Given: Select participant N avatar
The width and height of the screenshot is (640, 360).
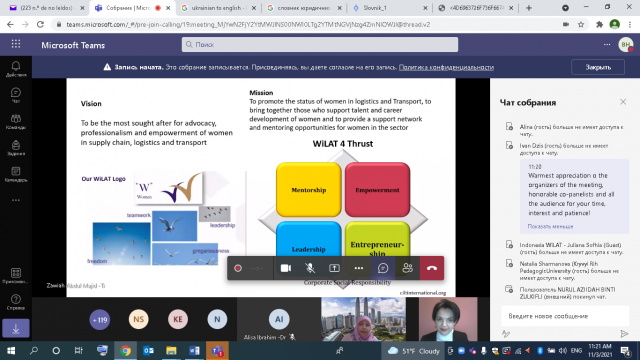Looking at the screenshot, I should coord(217,319).
